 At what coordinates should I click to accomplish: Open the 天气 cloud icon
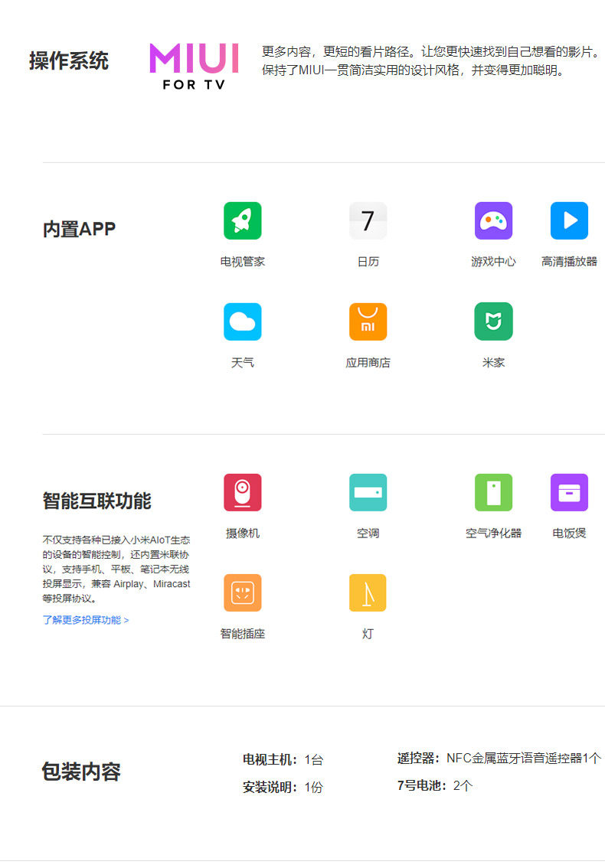(x=242, y=321)
